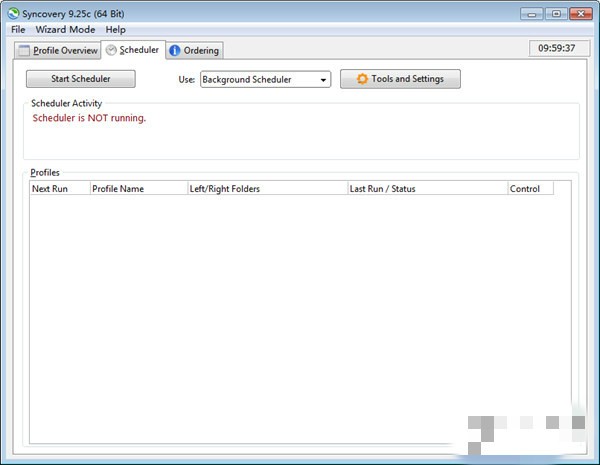
Task: Click the Next Run column header
Action: tap(60, 189)
